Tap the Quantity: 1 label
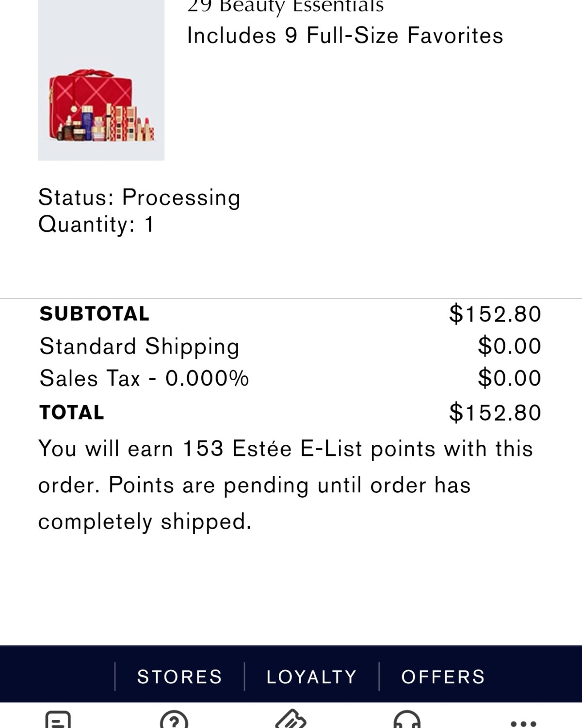 coord(96,225)
